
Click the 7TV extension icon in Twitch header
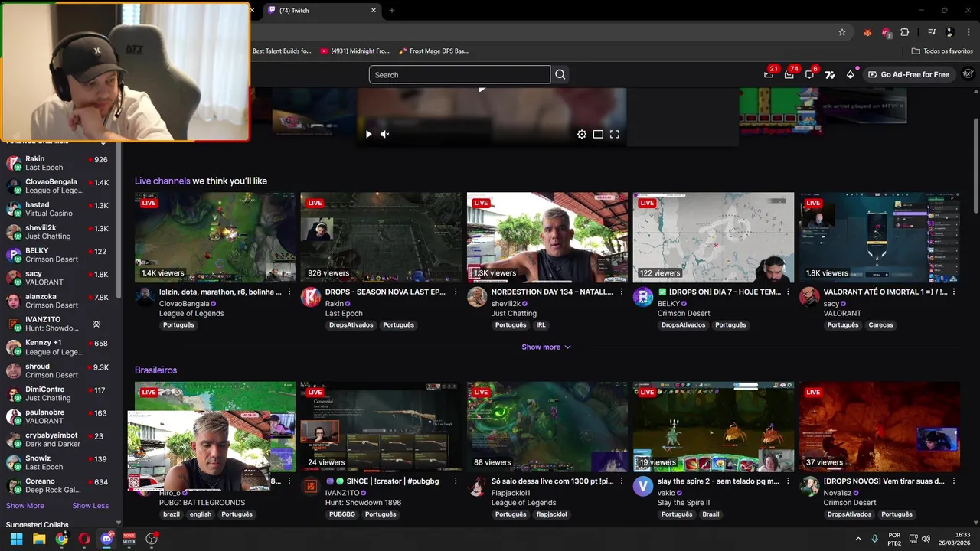(x=829, y=74)
